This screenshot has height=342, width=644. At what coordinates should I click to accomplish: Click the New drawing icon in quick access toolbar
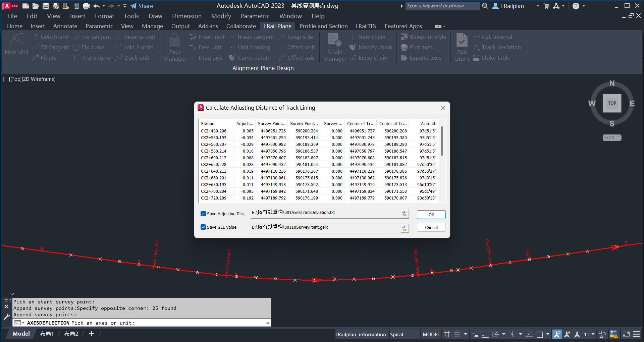coord(26,6)
